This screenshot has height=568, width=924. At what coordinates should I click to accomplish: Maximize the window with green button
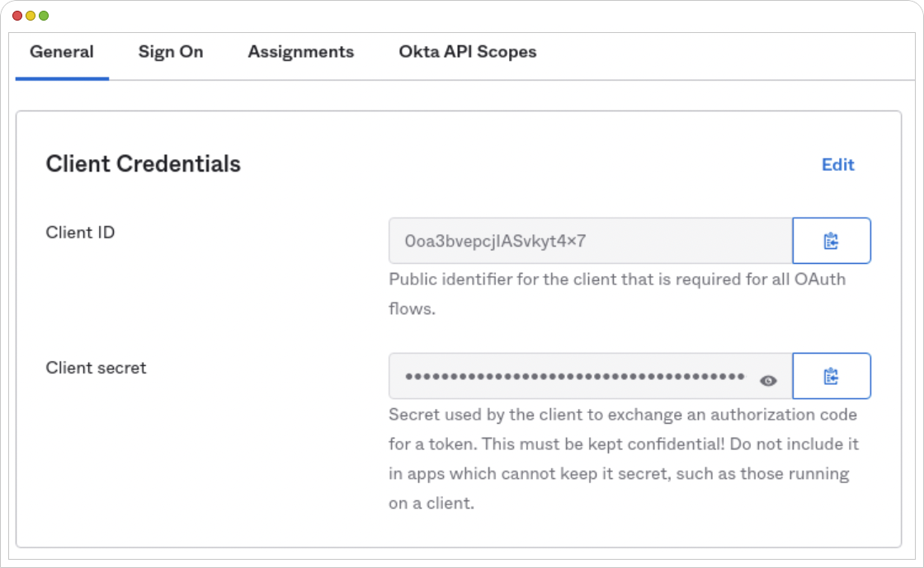pyautogui.click(x=44, y=16)
